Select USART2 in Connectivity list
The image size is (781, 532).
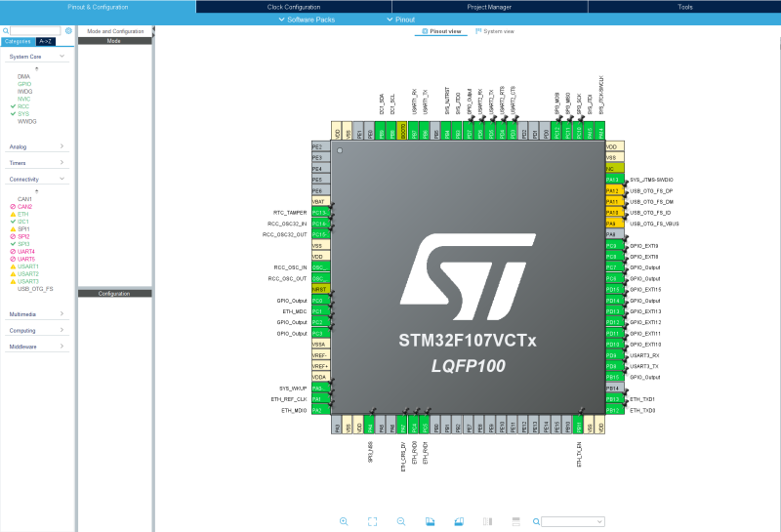(x=28, y=274)
